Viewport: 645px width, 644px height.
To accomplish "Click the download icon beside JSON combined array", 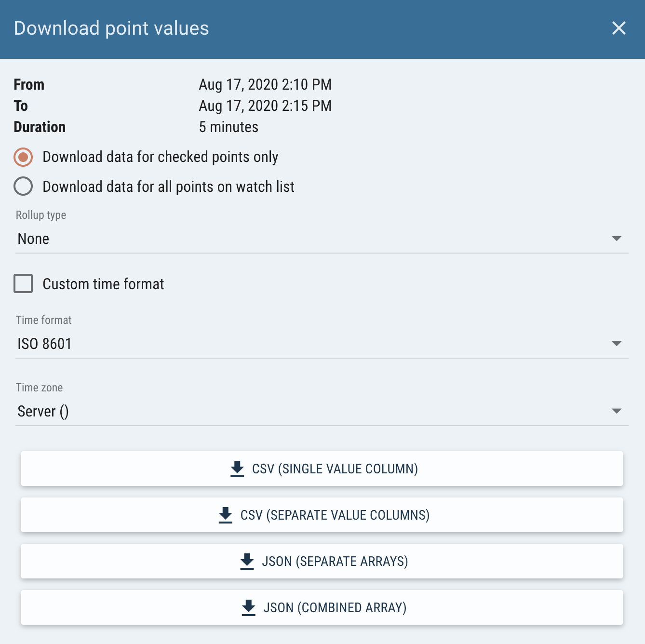I will (248, 607).
